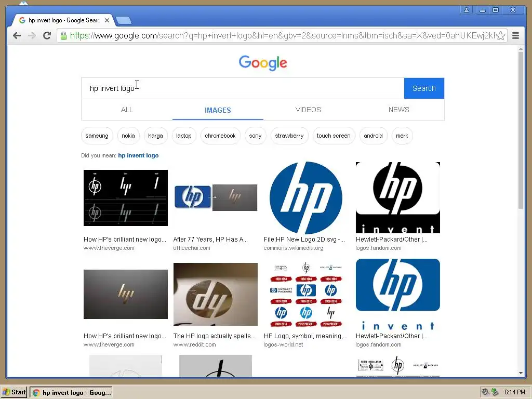Click the system tray clock
The height and width of the screenshot is (399, 532).
click(515, 392)
